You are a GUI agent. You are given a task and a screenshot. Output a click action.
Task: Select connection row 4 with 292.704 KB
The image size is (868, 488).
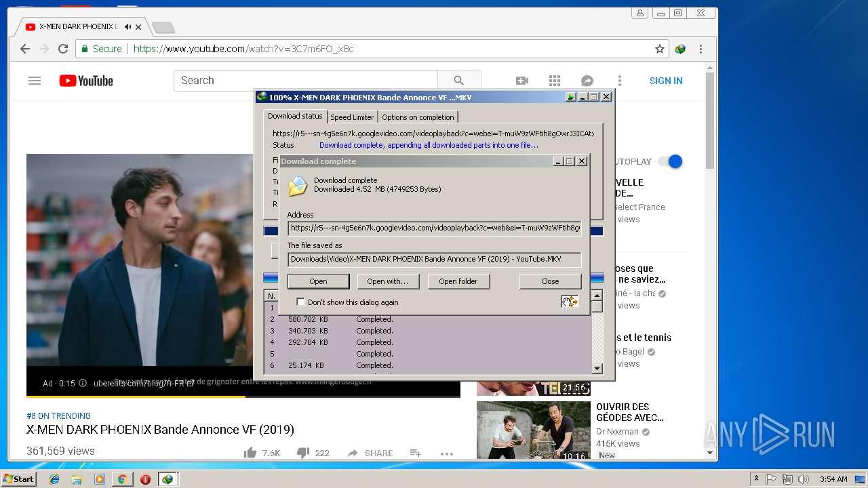click(x=427, y=342)
